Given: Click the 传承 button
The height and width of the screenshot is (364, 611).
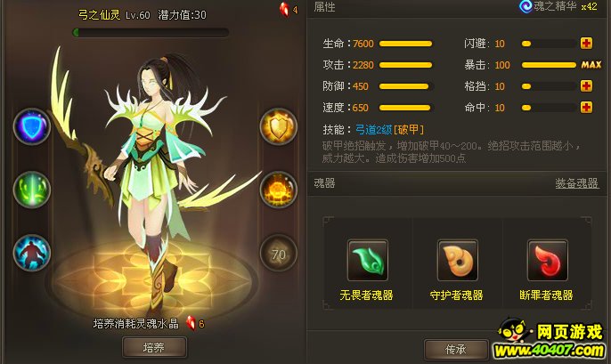Looking at the screenshot, I should [x=456, y=349].
